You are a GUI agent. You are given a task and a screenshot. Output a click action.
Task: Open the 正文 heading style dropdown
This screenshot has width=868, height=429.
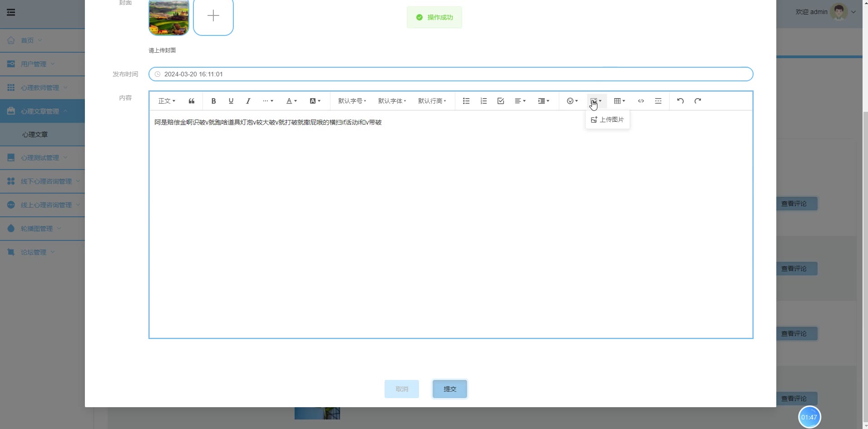point(167,101)
